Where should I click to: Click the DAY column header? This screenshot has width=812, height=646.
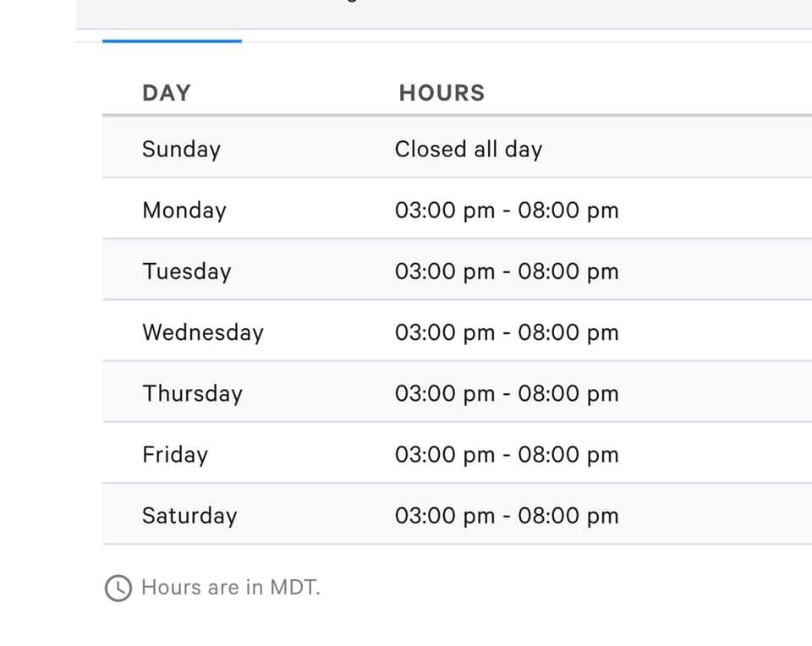click(167, 93)
